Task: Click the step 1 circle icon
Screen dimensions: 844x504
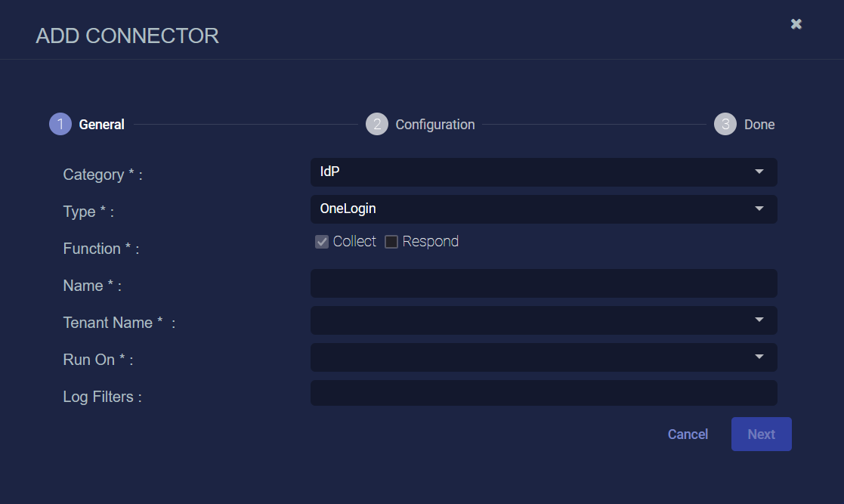Action: coord(60,125)
